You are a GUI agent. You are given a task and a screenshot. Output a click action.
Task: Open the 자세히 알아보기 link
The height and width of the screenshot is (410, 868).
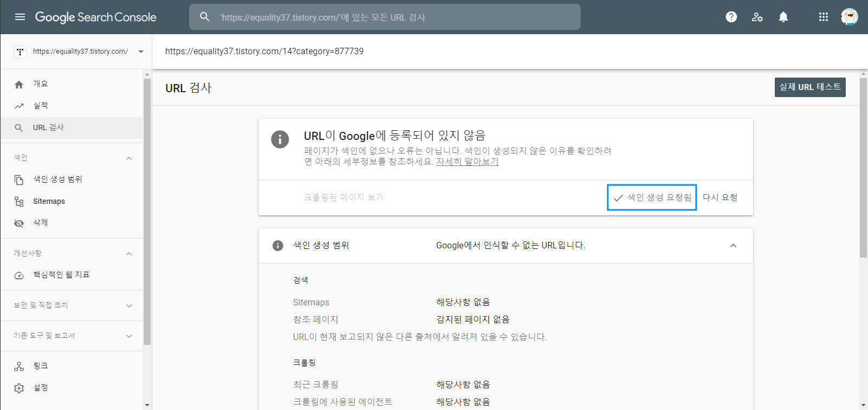click(x=467, y=162)
